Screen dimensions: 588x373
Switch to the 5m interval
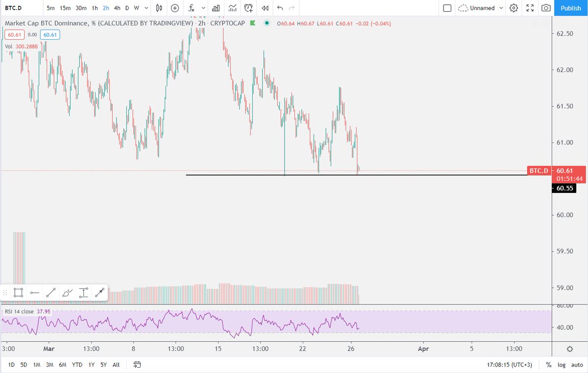click(x=51, y=8)
